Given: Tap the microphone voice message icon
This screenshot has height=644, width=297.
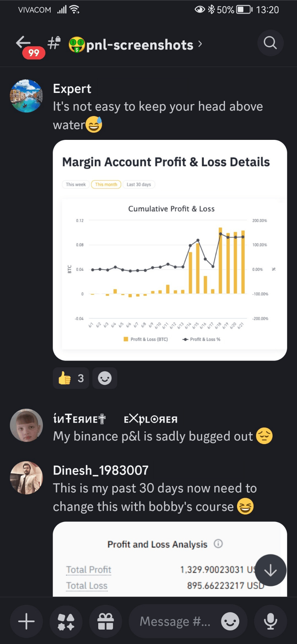Looking at the screenshot, I should click(x=270, y=622).
